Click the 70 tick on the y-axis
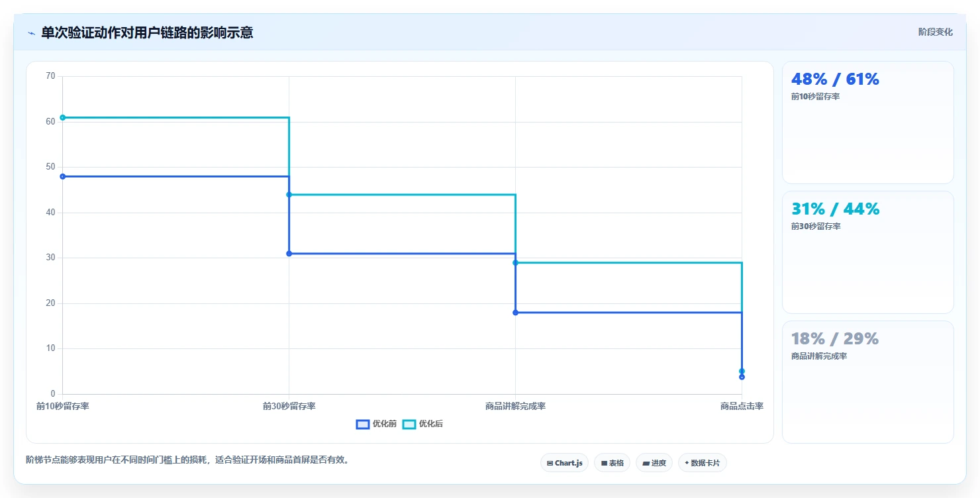The image size is (980, 498). click(50, 76)
